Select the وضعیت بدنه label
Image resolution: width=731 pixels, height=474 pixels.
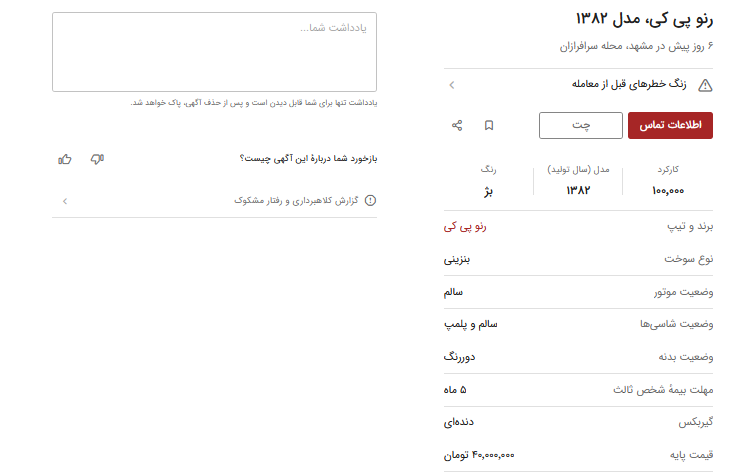(x=686, y=357)
